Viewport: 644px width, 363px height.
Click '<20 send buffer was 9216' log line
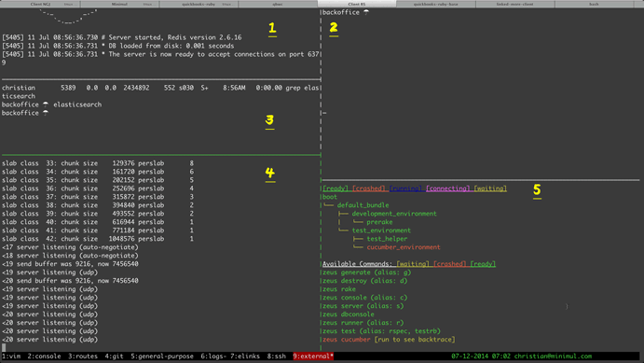(70, 281)
